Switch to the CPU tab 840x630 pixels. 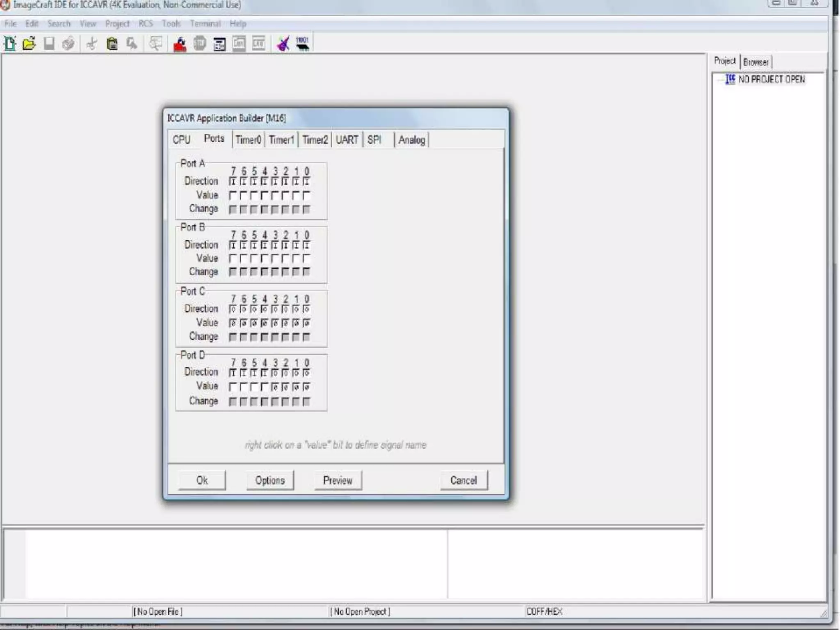[x=181, y=140]
